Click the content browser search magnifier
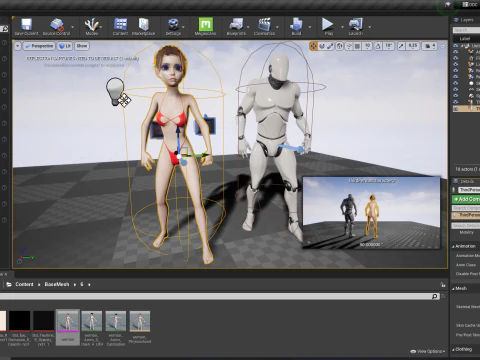 [x=434, y=296]
